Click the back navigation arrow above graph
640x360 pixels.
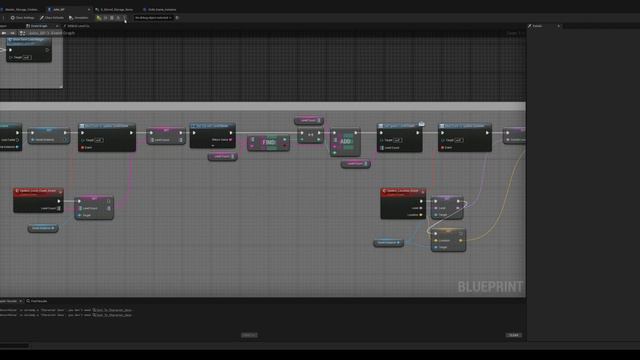point(4,33)
